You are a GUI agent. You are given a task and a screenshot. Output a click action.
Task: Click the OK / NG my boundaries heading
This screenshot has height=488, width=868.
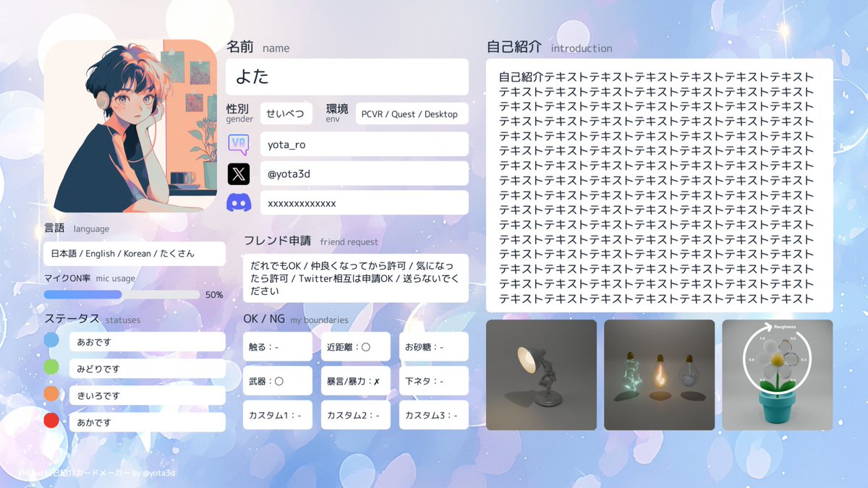(296, 319)
